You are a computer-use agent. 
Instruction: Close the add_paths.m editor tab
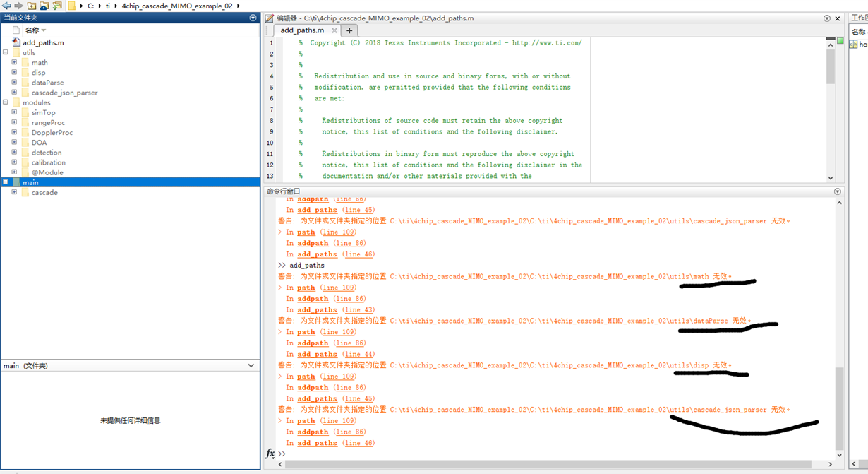point(334,30)
